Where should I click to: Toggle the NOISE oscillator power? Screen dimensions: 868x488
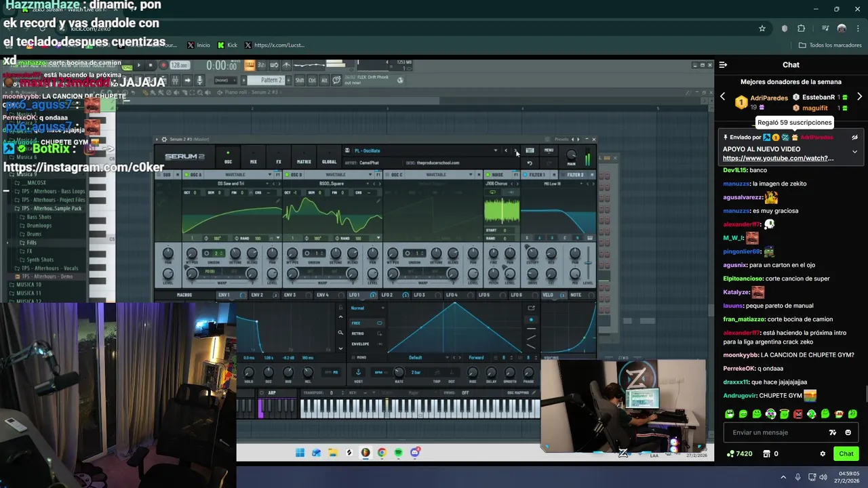click(x=487, y=175)
